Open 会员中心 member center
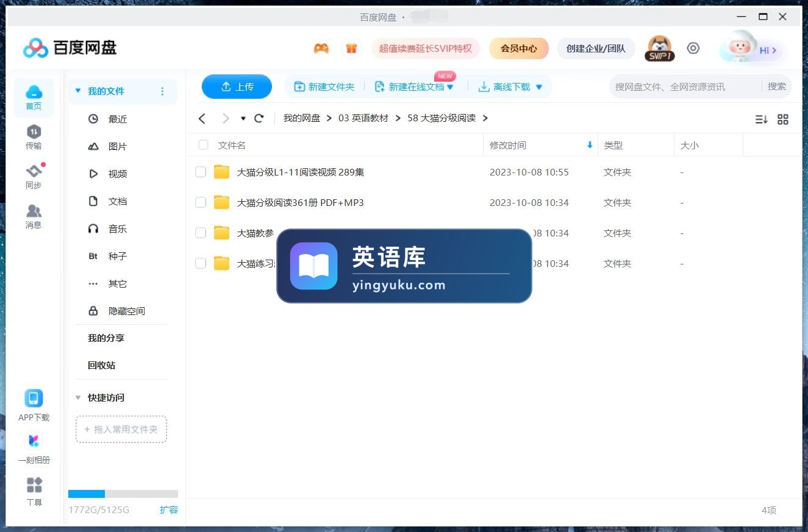The height and width of the screenshot is (532, 808). pyautogui.click(x=519, y=49)
